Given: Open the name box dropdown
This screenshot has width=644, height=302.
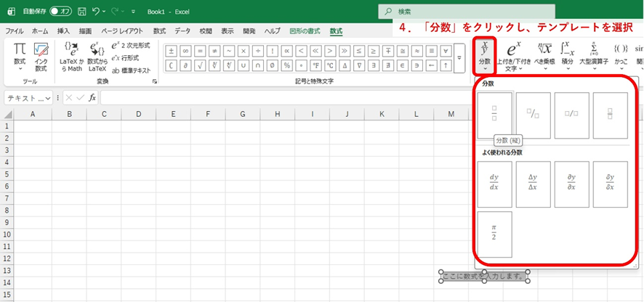Looking at the screenshot, I should (x=48, y=98).
